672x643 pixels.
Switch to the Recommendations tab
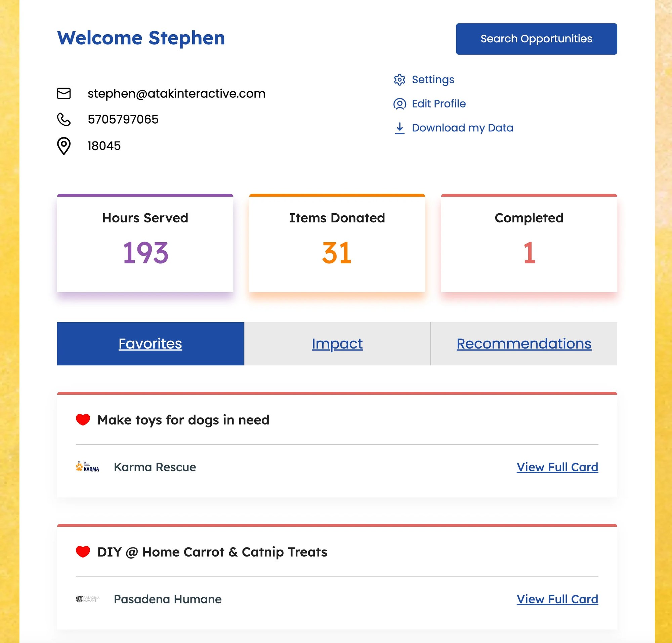[524, 343]
